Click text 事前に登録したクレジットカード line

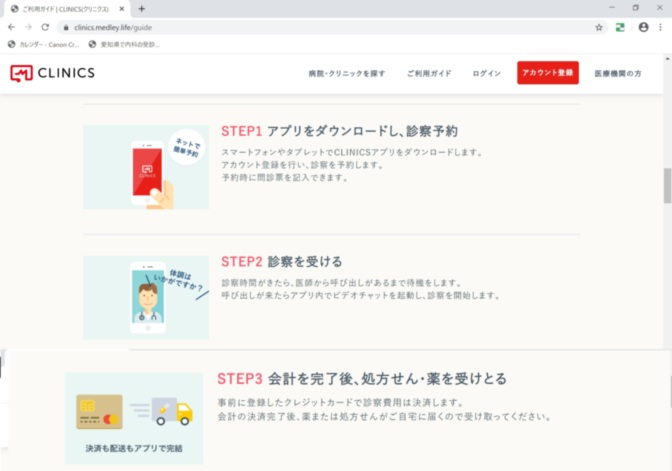[x=341, y=402]
